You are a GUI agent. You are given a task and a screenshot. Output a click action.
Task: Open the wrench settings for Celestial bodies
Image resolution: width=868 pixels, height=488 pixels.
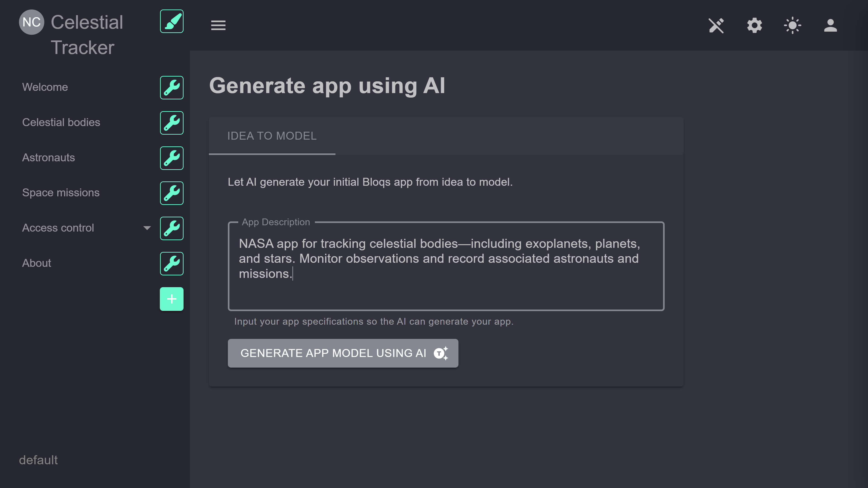[x=172, y=123]
